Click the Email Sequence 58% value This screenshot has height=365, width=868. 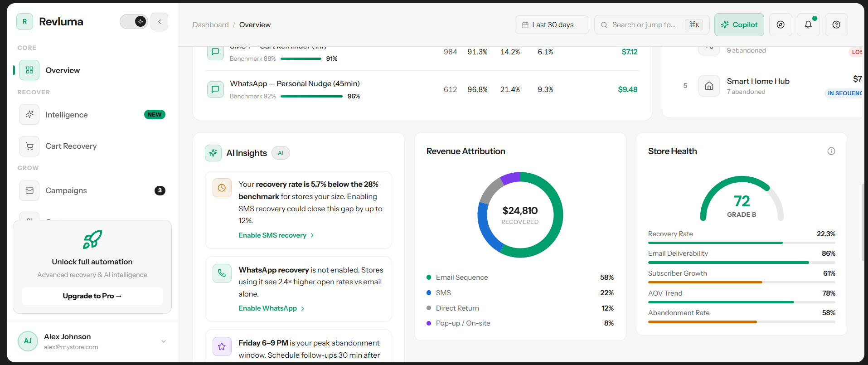pos(607,277)
